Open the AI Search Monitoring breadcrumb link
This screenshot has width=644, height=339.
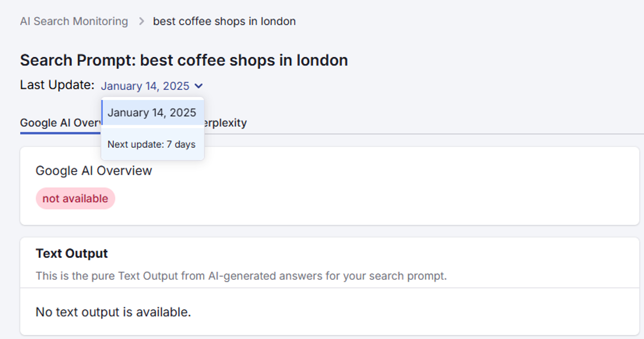[x=73, y=21]
